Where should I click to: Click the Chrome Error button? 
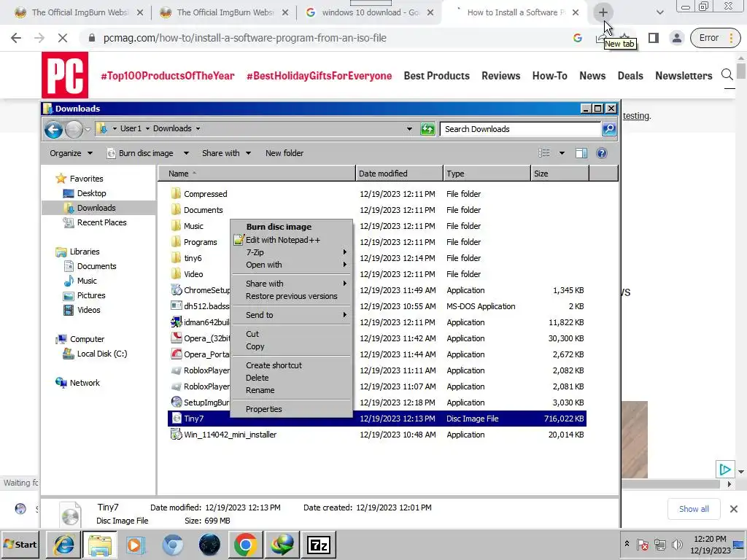715,38
